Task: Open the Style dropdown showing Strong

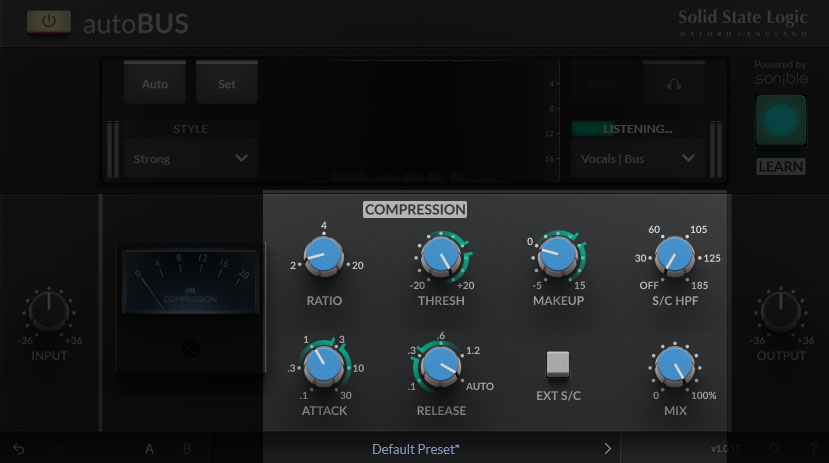Action: [x=190, y=158]
